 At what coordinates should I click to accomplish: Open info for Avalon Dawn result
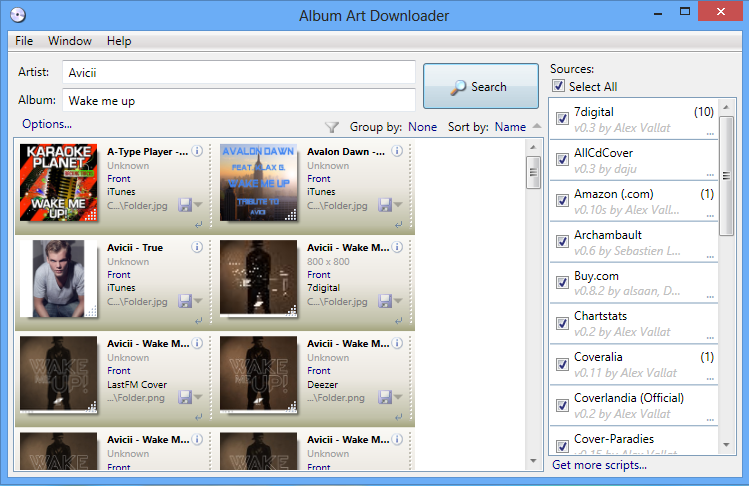[x=397, y=151]
